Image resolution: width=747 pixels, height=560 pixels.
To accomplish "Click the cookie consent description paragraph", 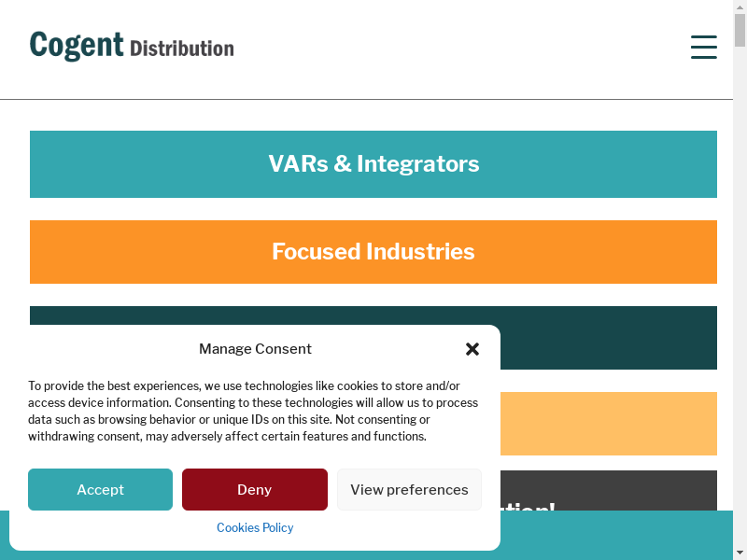I will (x=252, y=411).
